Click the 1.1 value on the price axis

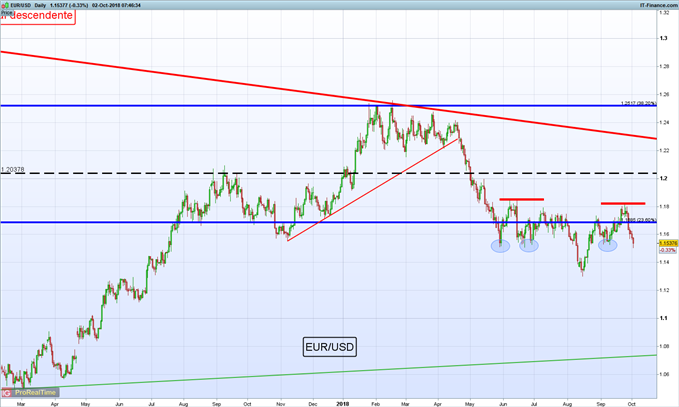663,318
